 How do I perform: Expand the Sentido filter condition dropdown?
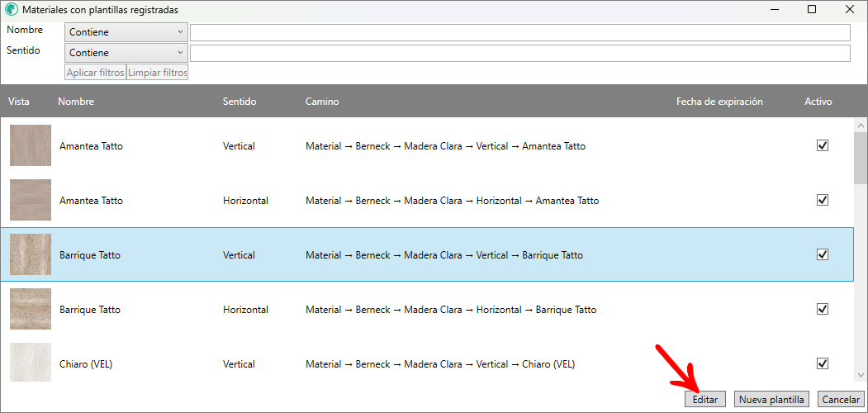[x=126, y=53]
